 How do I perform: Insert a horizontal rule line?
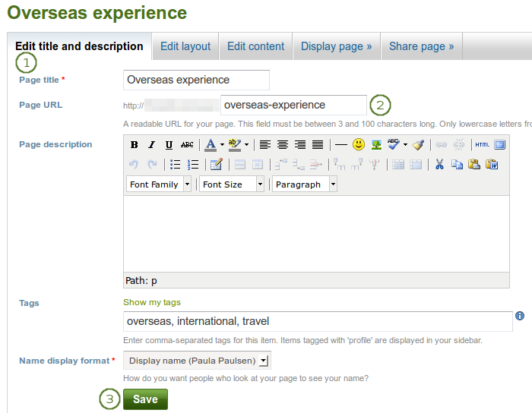point(341,145)
